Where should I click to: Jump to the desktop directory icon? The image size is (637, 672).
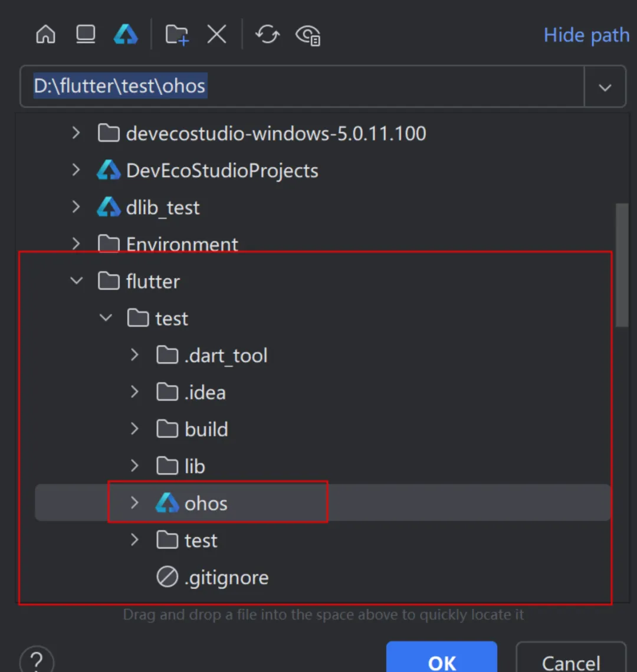(86, 34)
